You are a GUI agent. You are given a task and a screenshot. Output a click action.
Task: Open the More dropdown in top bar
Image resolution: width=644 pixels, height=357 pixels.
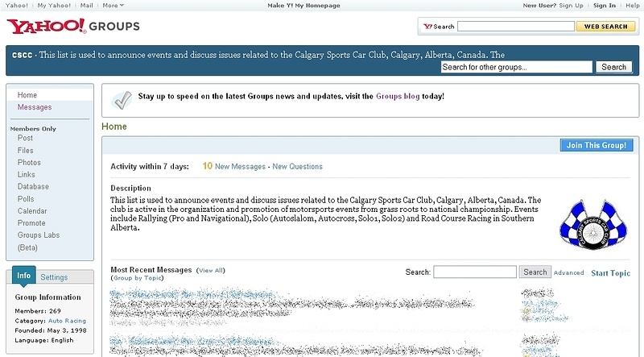click(111, 5)
